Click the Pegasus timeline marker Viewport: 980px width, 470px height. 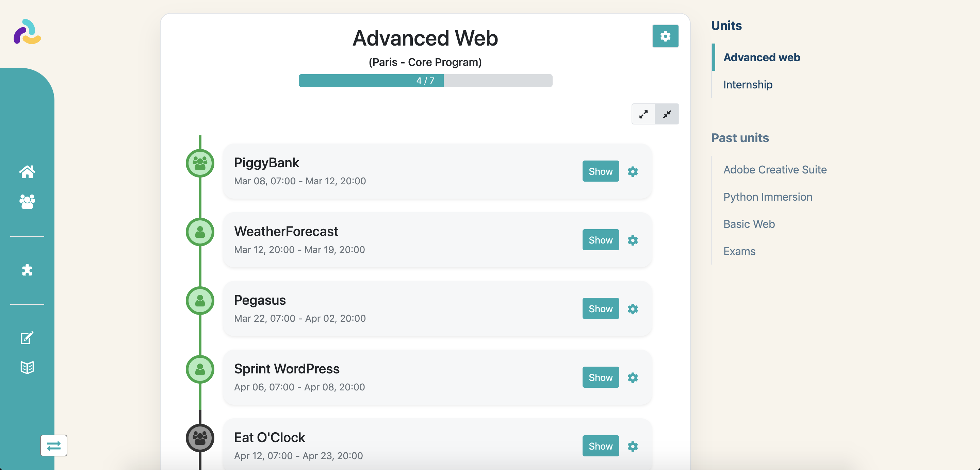pos(200,301)
